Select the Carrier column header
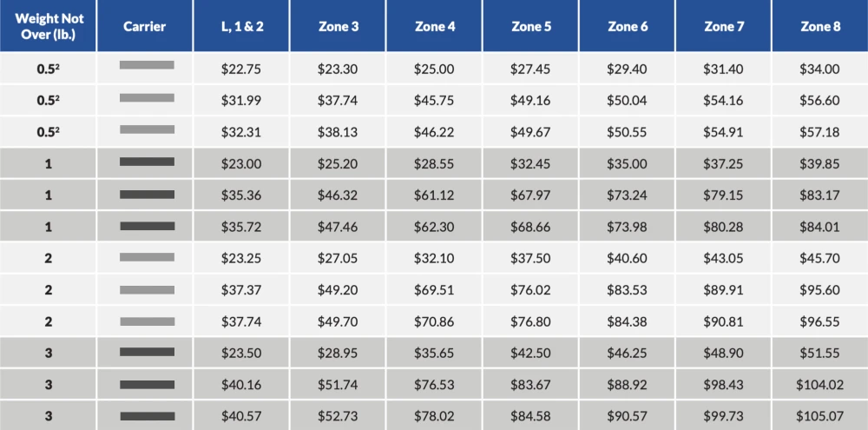This screenshot has height=430, width=868. (144, 25)
